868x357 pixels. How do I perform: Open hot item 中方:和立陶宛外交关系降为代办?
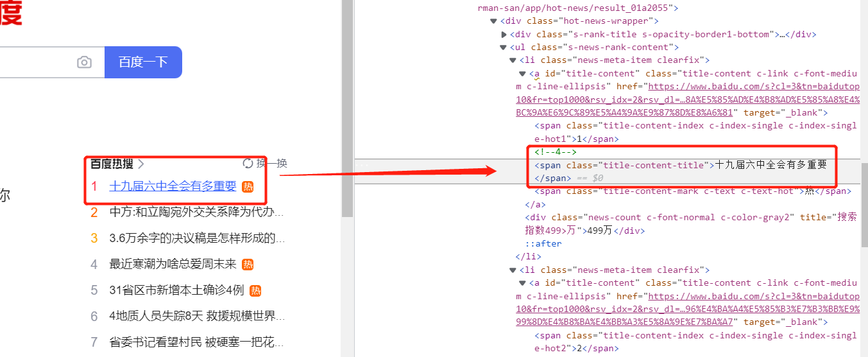tap(196, 212)
